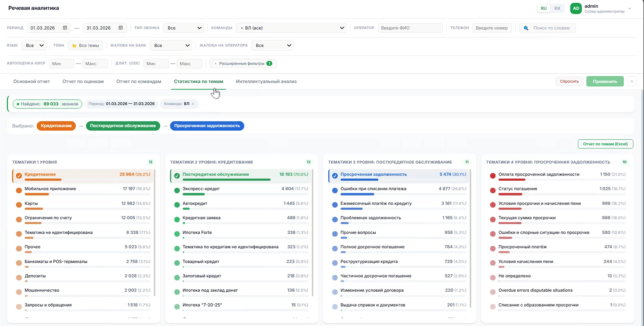
Task: Select Условия просрочки и начисления пени row
Action: pyautogui.click(x=557, y=205)
